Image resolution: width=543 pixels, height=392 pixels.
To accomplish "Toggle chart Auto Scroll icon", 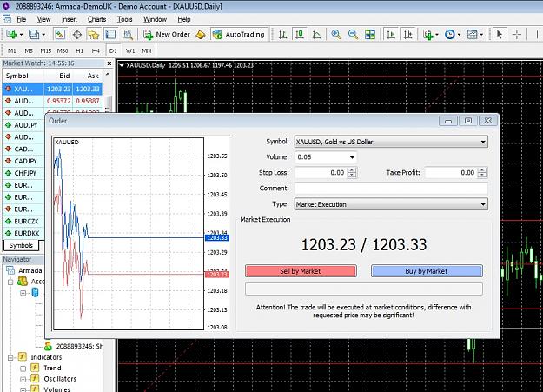I will tap(391, 34).
